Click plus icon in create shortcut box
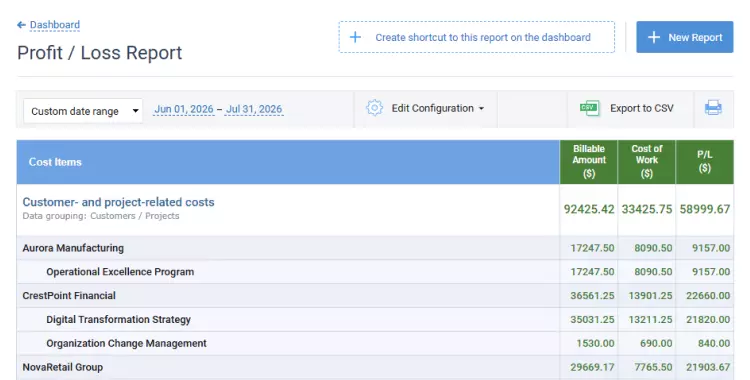This screenshot has width=750, height=380. (355, 37)
